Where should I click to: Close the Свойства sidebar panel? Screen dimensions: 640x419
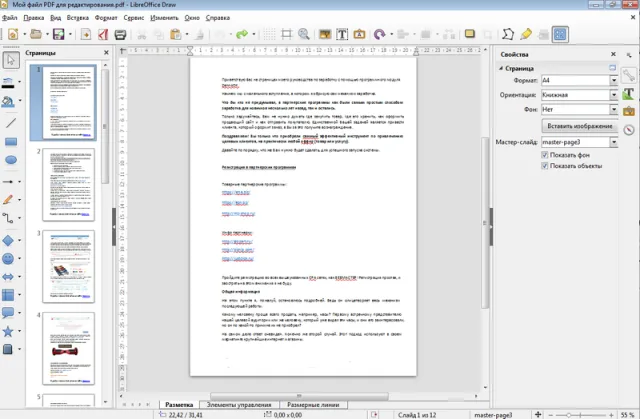click(613, 54)
